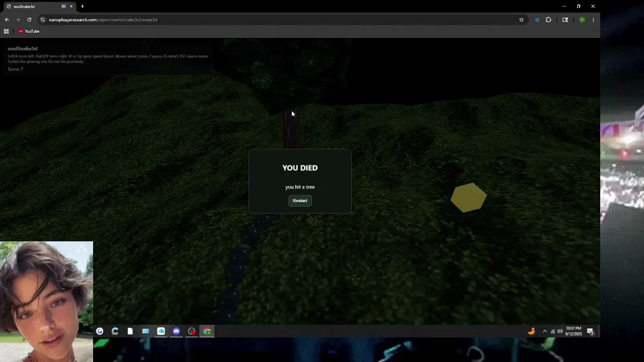Open the white document icon in taskbar

coord(130,331)
